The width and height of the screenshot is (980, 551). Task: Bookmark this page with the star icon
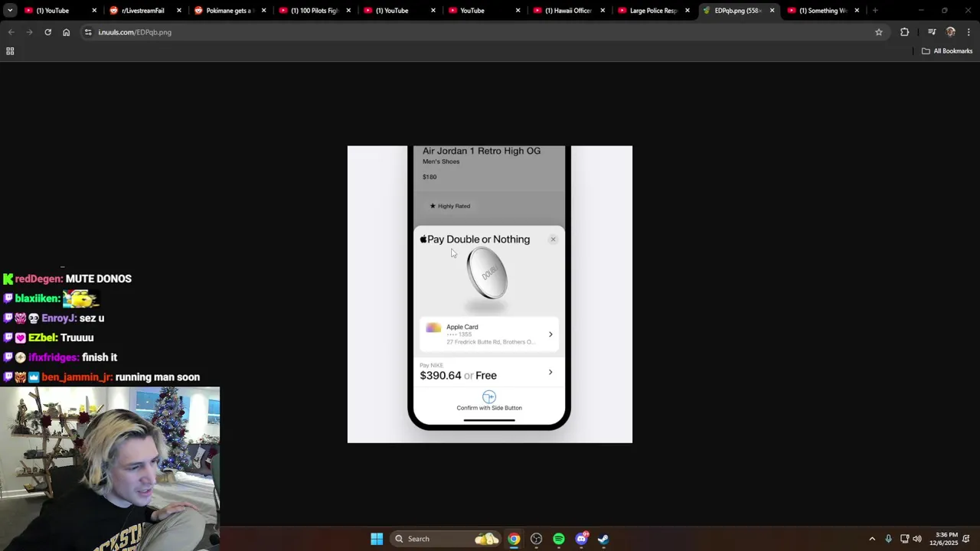pyautogui.click(x=879, y=32)
